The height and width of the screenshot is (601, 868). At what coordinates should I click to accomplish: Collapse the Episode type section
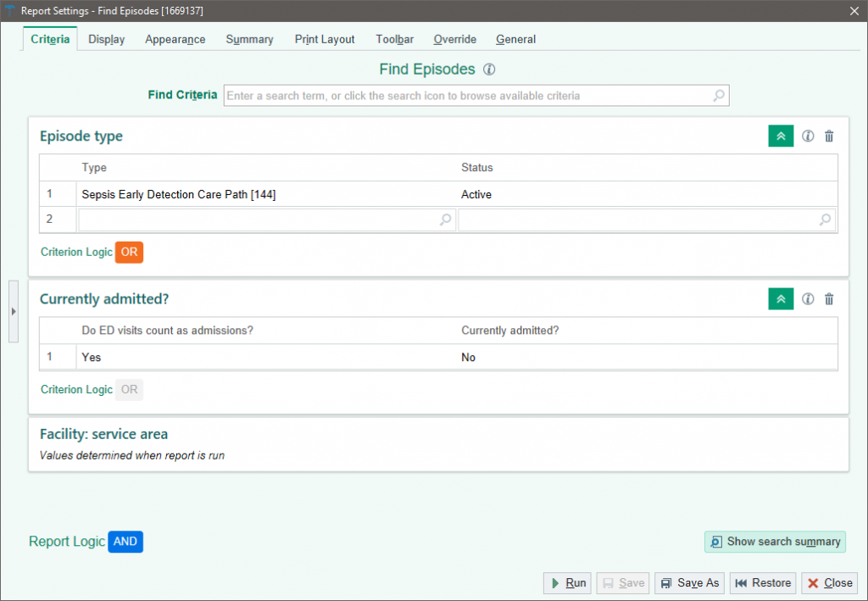coord(781,136)
